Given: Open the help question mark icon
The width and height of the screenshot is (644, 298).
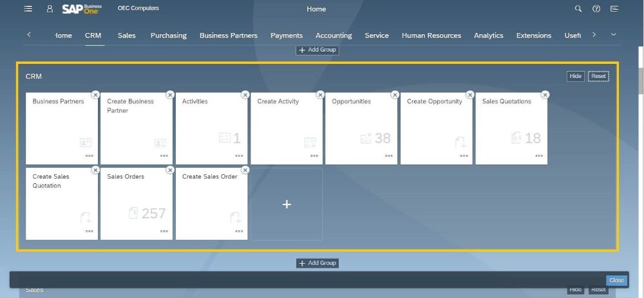Looking at the screenshot, I should point(596,8).
